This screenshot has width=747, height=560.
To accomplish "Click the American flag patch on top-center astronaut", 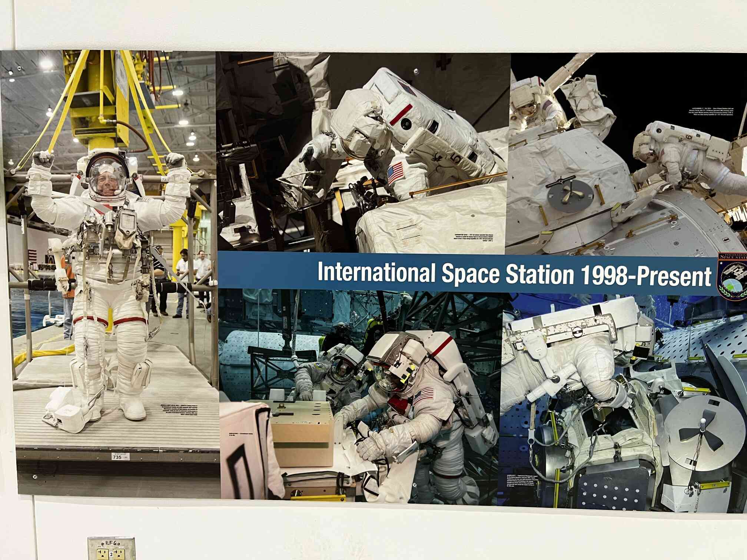I will [x=395, y=173].
